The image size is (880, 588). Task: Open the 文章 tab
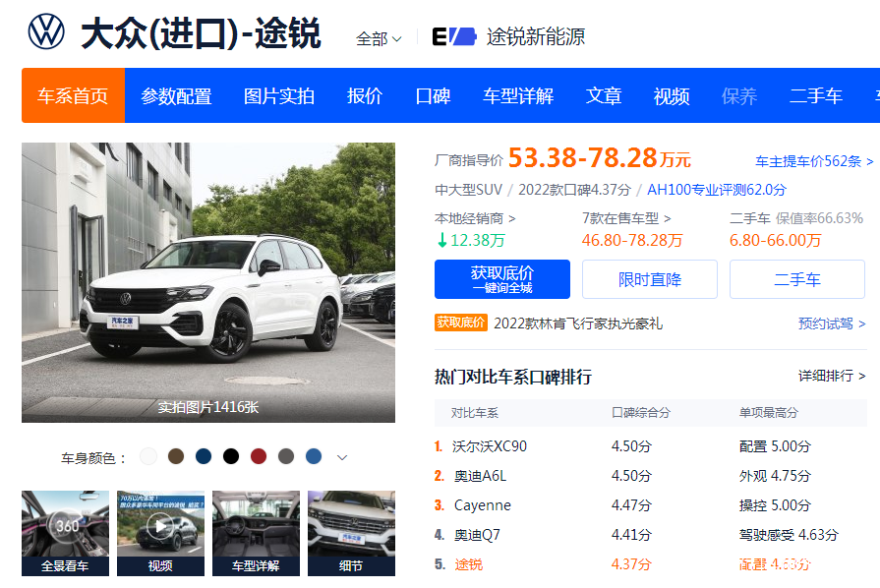pyautogui.click(x=604, y=96)
